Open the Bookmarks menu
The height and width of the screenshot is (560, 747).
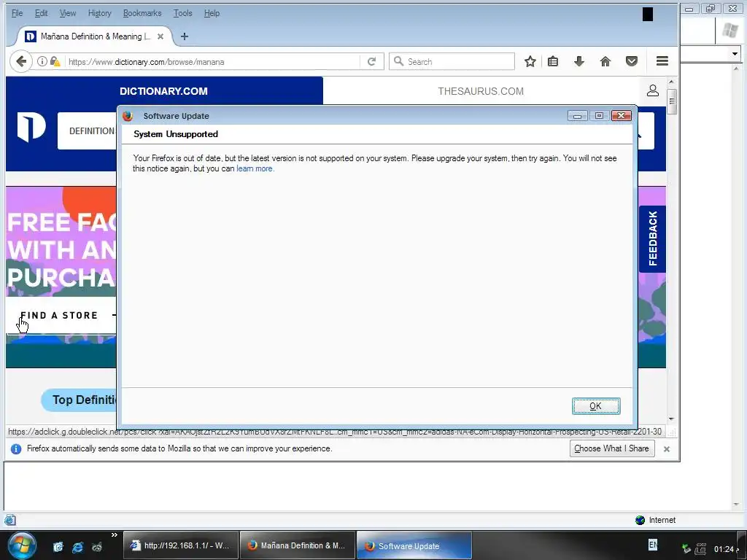[x=142, y=13]
